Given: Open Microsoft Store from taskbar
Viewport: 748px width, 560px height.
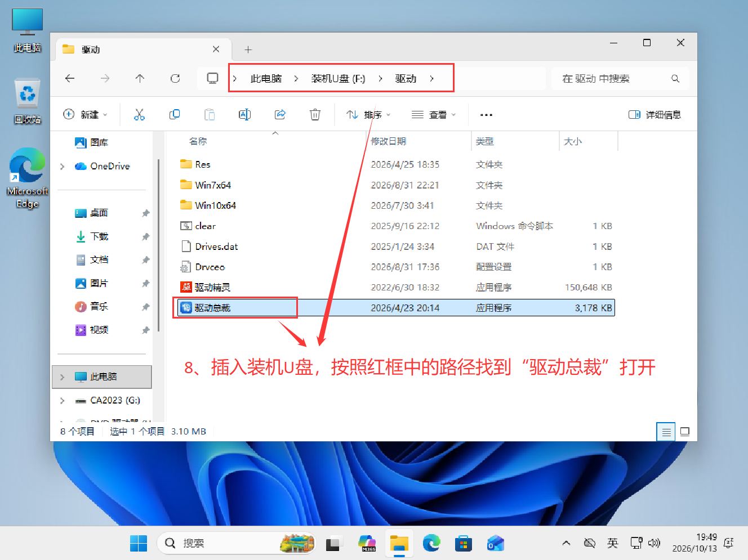Looking at the screenshot, I should coord(464,543).
